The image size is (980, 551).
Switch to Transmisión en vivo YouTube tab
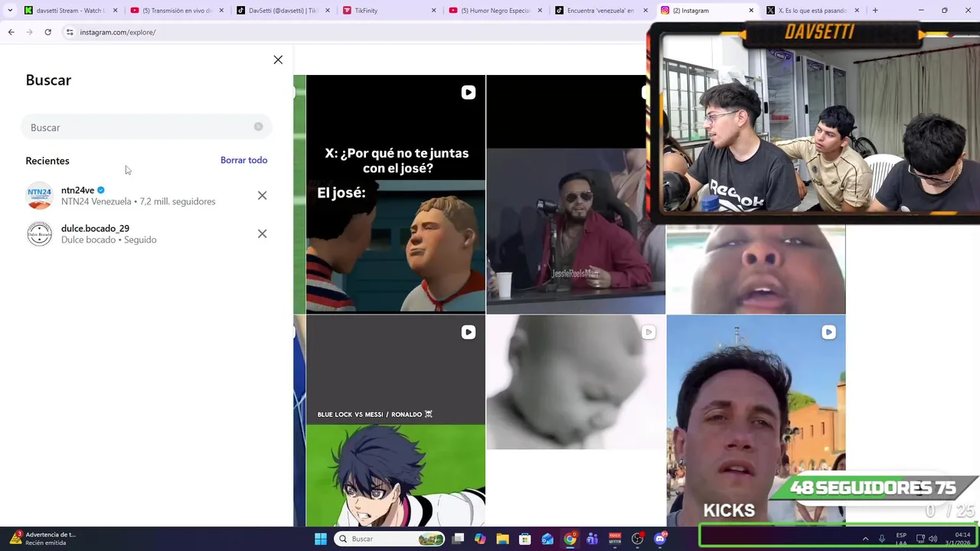176,11
